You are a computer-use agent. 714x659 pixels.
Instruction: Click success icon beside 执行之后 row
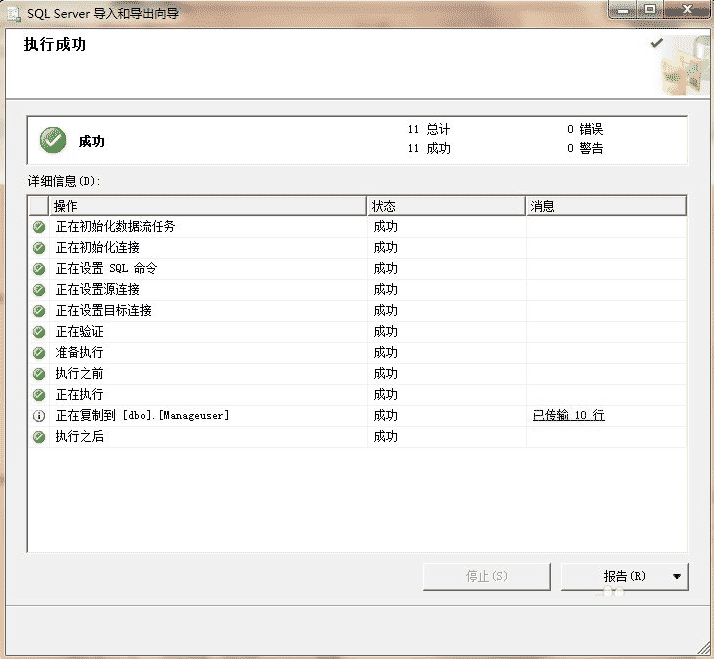[39, 437]
